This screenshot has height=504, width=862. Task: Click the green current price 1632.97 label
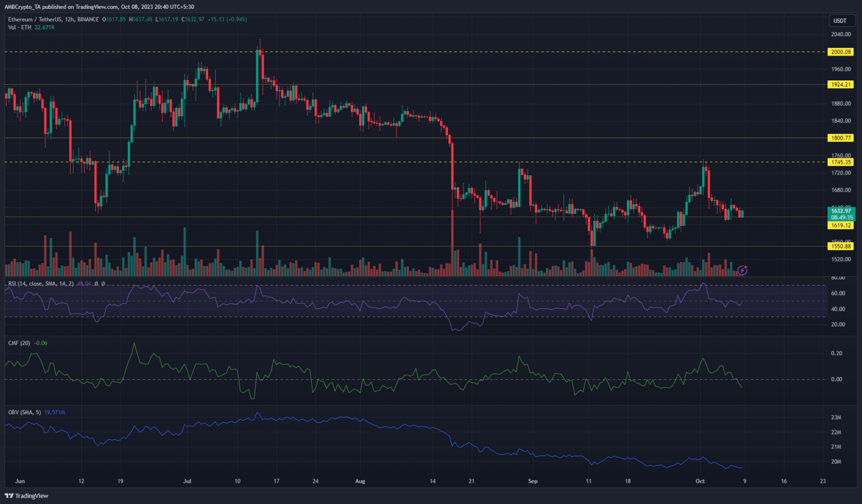[x=841, y=212]
